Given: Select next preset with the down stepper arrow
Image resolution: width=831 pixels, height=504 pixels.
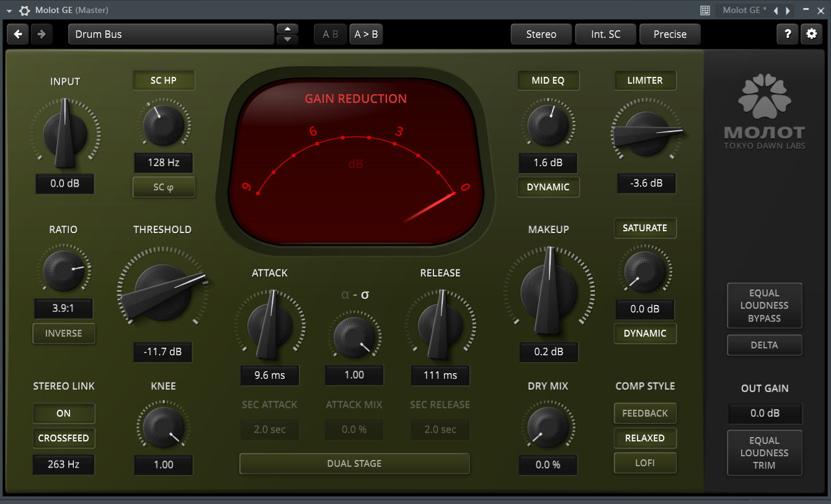Looking at the screenshot, I should [x=287, y=40].
